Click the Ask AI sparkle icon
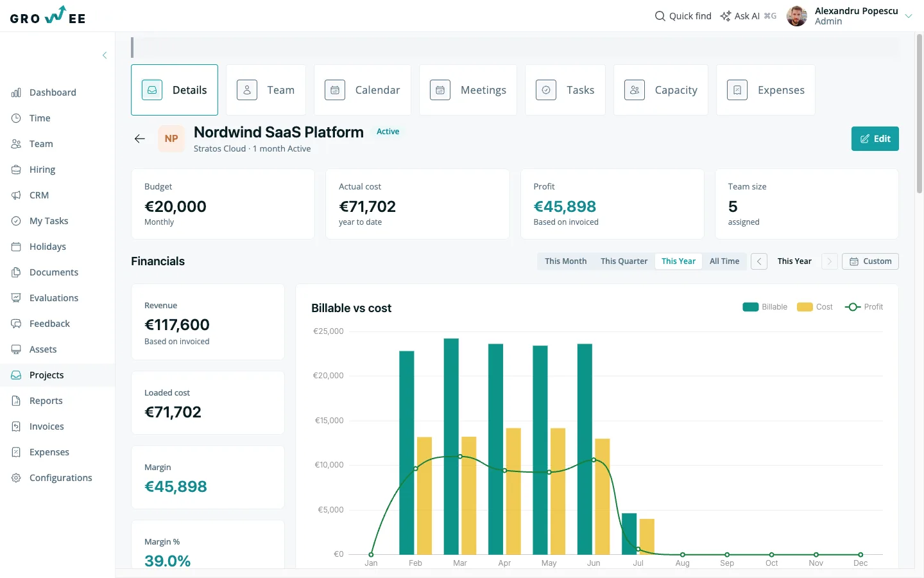This screenshot has width=924, height=578. pyautogui.click(x=726, y=16)
